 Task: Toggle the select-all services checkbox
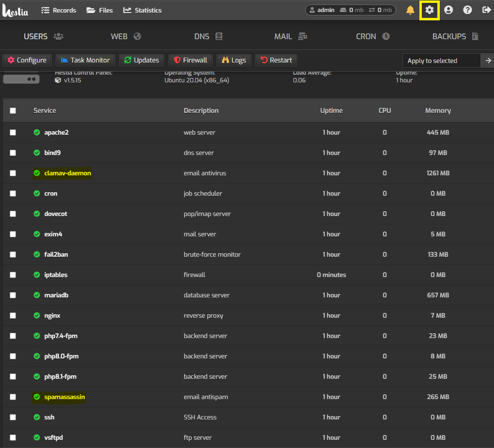tap(13, 110)
